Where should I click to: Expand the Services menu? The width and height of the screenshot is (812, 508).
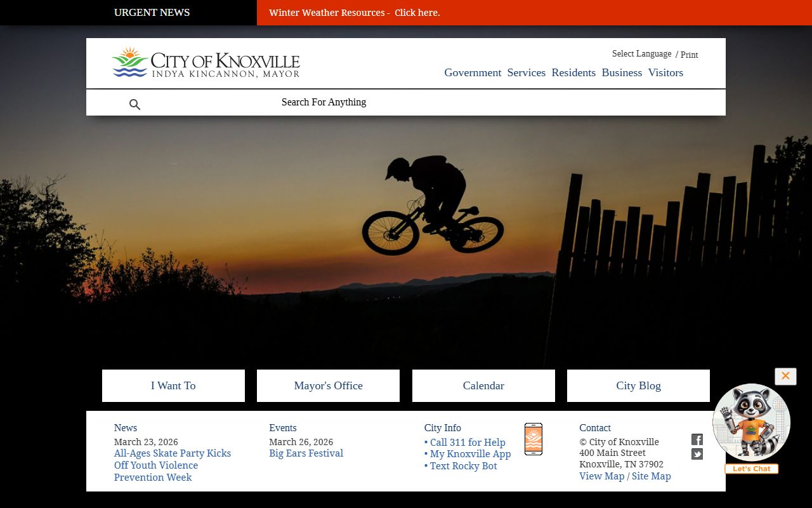pos(526,72)
